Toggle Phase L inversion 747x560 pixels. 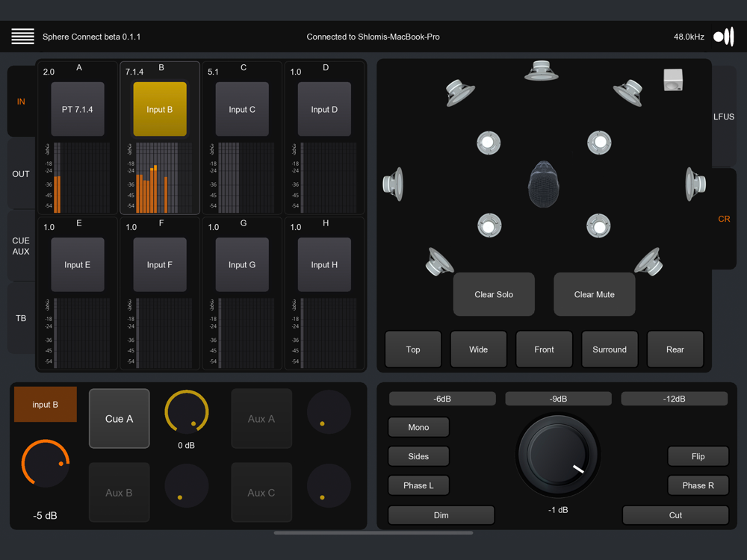tap(418, 485)
